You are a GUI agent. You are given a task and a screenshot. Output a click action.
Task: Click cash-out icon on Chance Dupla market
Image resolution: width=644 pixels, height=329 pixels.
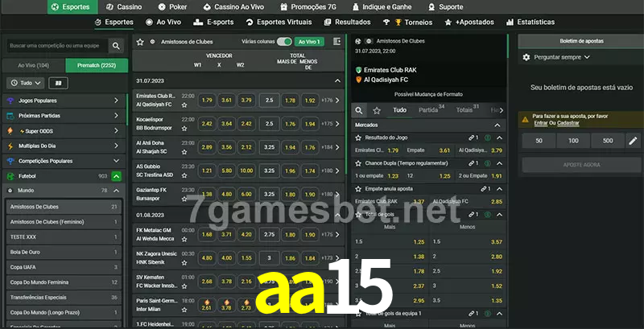(x=488, y=163)
